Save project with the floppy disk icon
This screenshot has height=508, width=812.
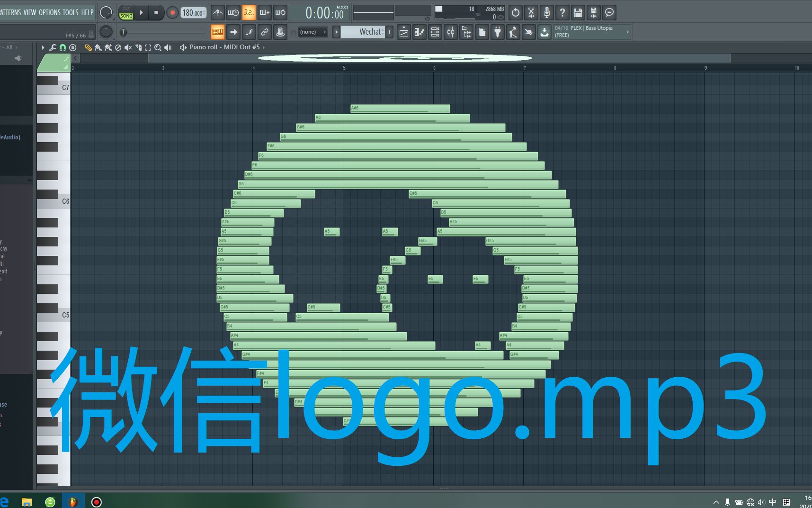[x=578, y=13]
